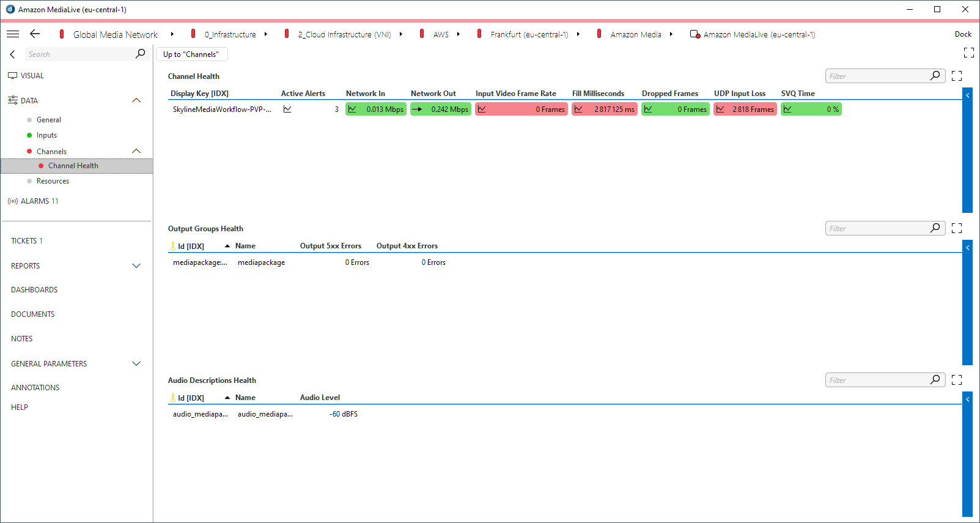Collapse the sidebar using the chevron left icon
980x523 pixels.
12,54
